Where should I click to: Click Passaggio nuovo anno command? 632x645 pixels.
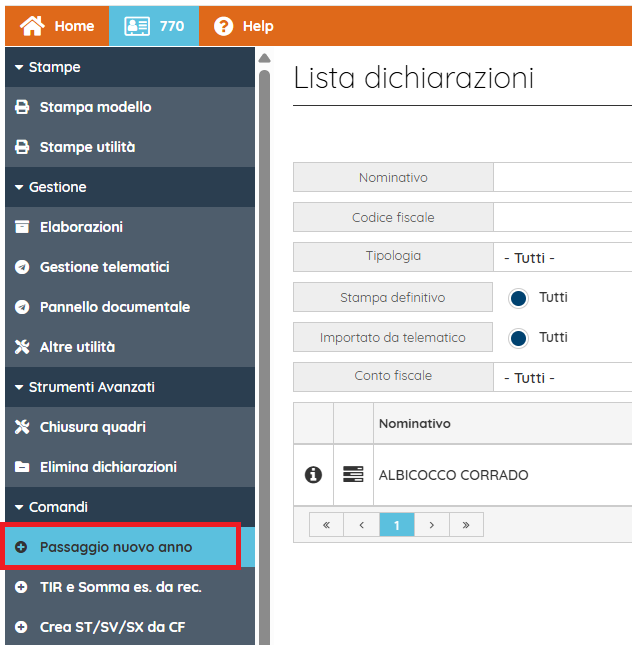pos(116,547)
